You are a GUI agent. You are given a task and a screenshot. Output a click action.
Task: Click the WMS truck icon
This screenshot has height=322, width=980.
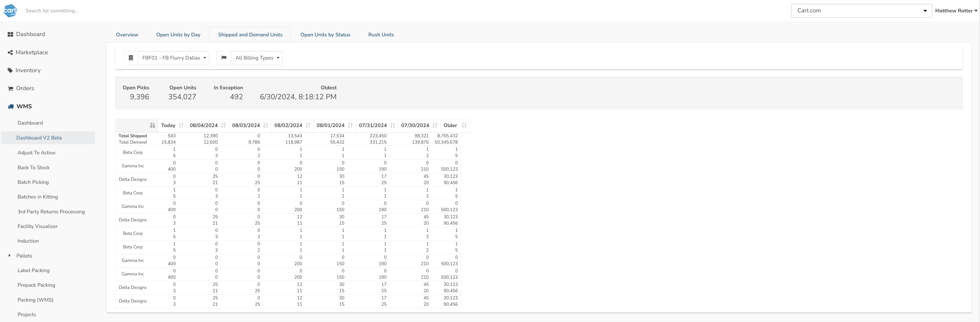pyautogui.click(x=11, y=106)
